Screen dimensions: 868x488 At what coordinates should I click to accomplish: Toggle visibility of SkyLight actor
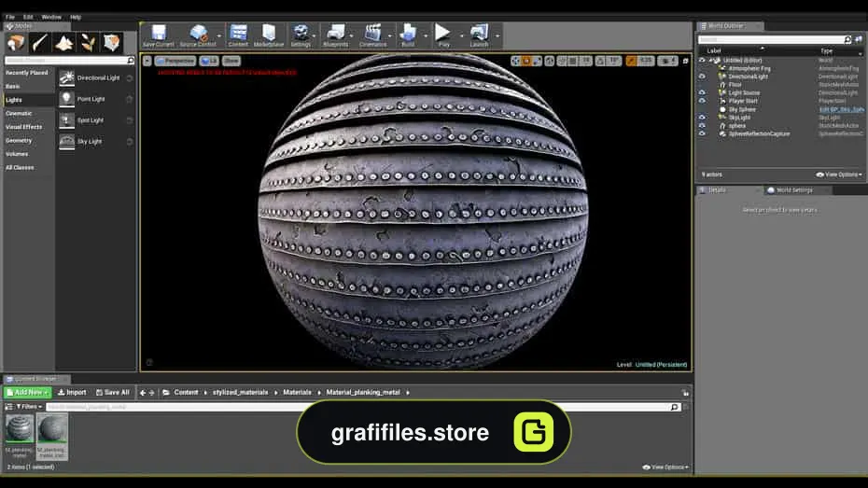[702, 118]
